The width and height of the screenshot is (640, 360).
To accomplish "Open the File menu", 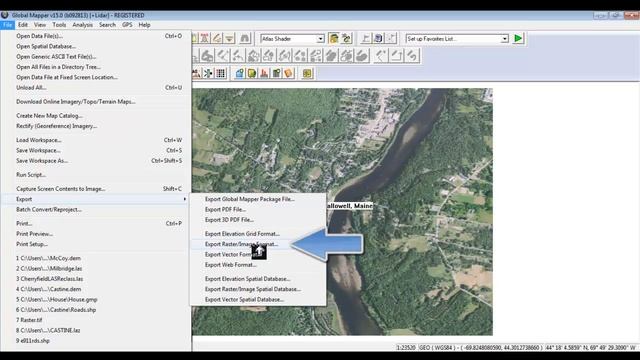I will pos(7,25).
